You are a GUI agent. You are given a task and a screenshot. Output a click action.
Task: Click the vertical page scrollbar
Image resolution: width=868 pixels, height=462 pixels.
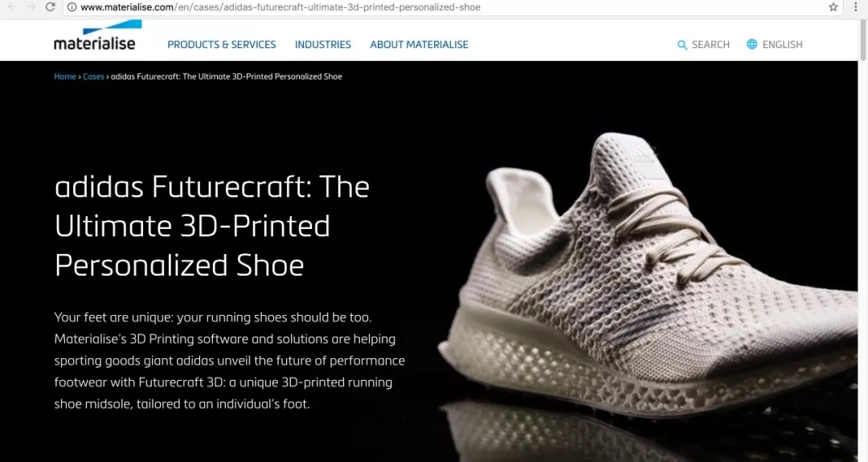point(862,238)
